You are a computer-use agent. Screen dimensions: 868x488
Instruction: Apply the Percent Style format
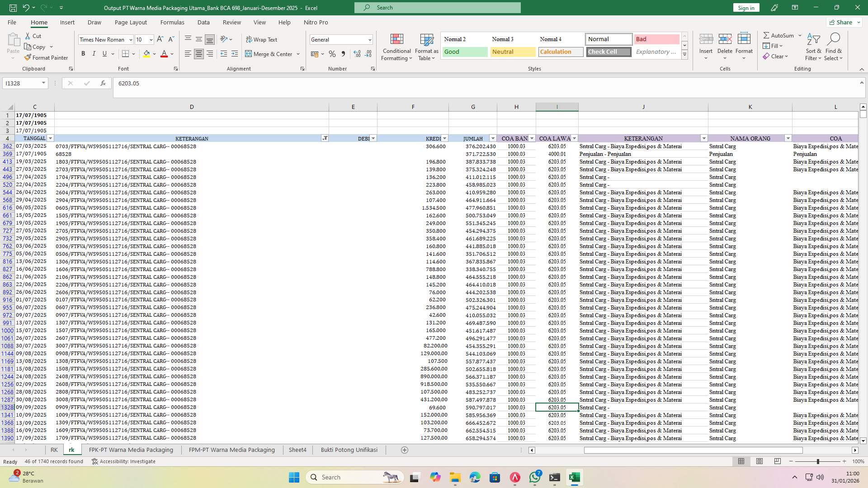(332, 54)
